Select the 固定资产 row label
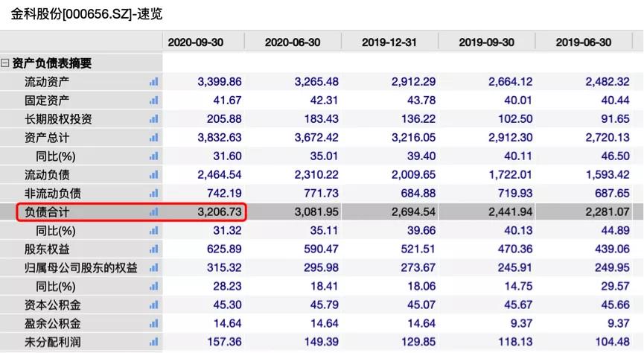644x353 pixels. click(47, 101)
